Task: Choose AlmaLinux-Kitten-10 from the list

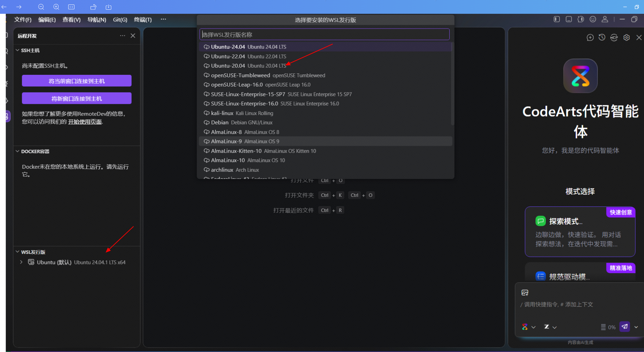Action: tap(325, 151)
